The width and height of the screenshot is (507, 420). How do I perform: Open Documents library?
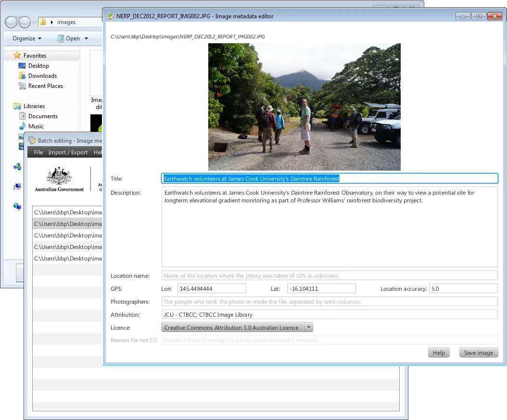[43, 116]
